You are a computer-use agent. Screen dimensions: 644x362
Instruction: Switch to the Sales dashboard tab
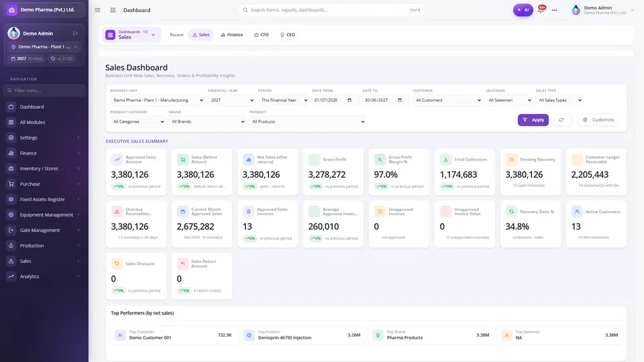click(201, 35)
